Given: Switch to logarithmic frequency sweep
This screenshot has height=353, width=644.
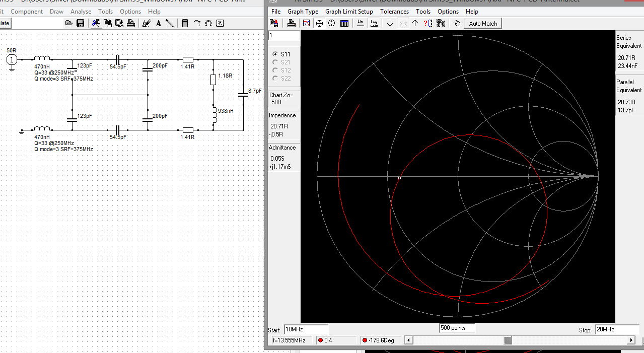Looking at the screenshot, I should (374, 23).
